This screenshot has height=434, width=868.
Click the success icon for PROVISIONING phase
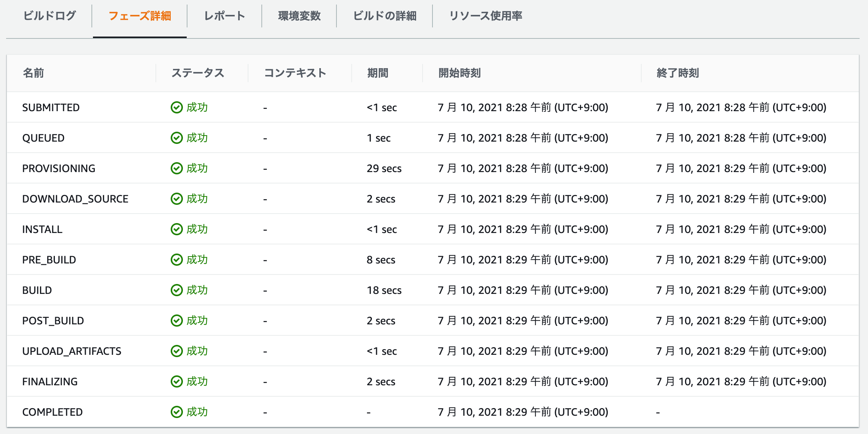coord(177,168)
